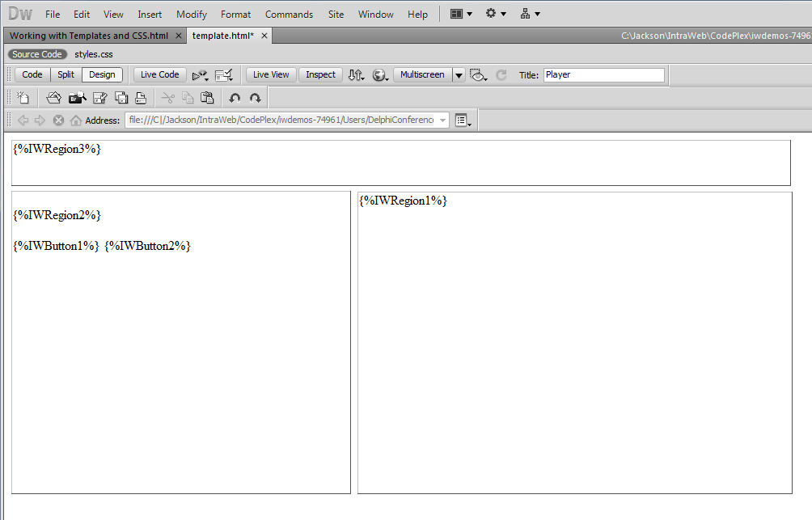Enable Live View
812x520 pixels.
click(x=270, y=74)
